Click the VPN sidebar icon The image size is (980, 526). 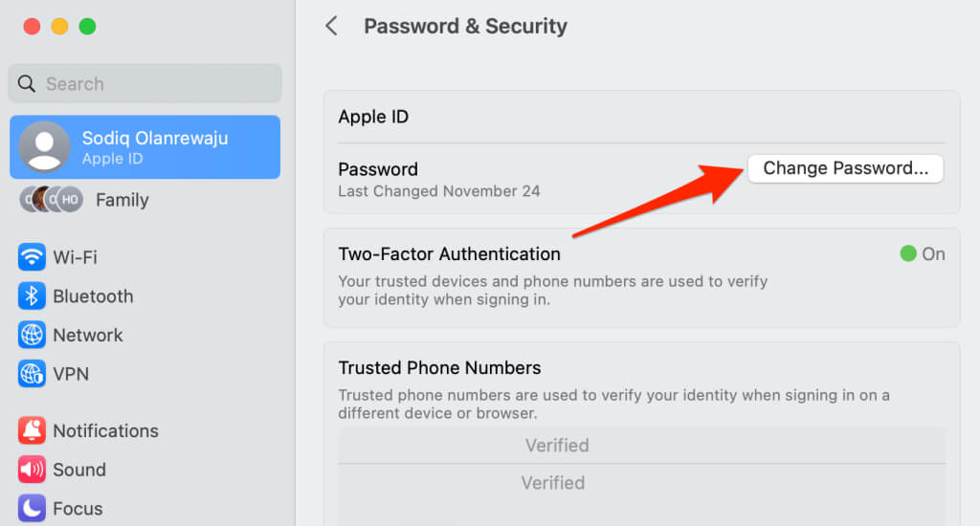coord(32,374)
